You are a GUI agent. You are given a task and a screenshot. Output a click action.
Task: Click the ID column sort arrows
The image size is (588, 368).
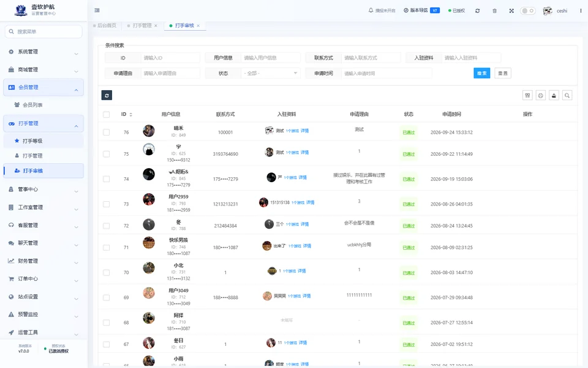pyautogui.click(x=131, y=115)
